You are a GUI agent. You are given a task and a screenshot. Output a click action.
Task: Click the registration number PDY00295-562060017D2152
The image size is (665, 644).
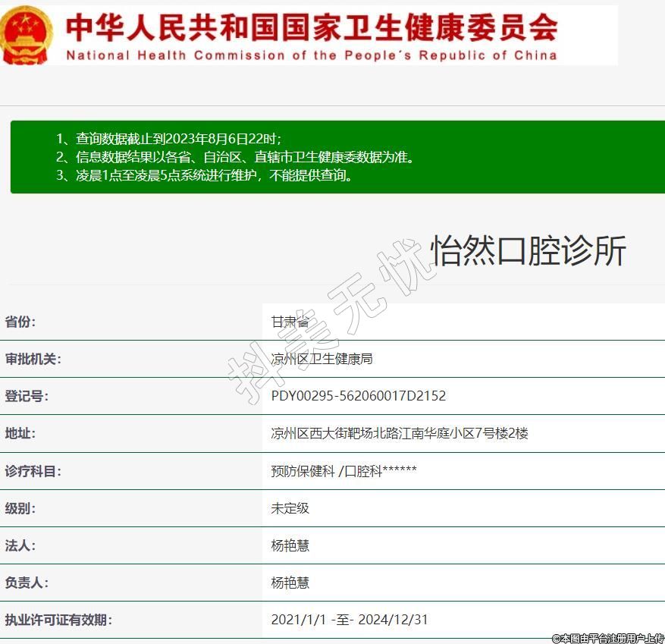pos(358,396)
